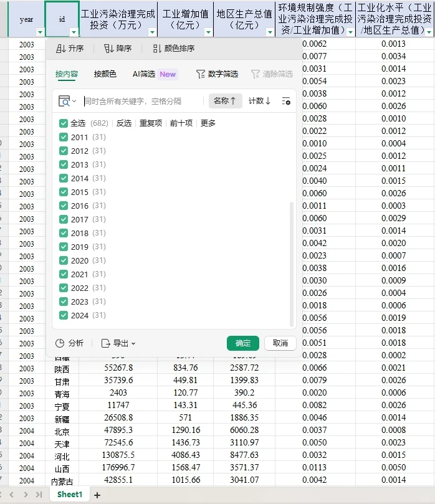Open filter list settings icon
Image resolution: width=435 pixels, height=504 pixels.
coord(286,102)
